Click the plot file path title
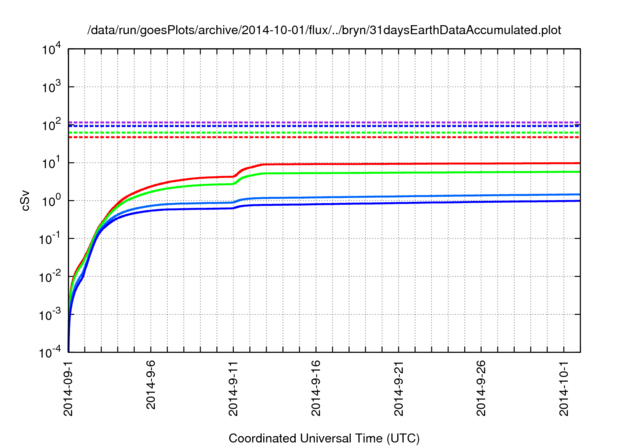Screen dimensions: 640x448 [324, 30]
